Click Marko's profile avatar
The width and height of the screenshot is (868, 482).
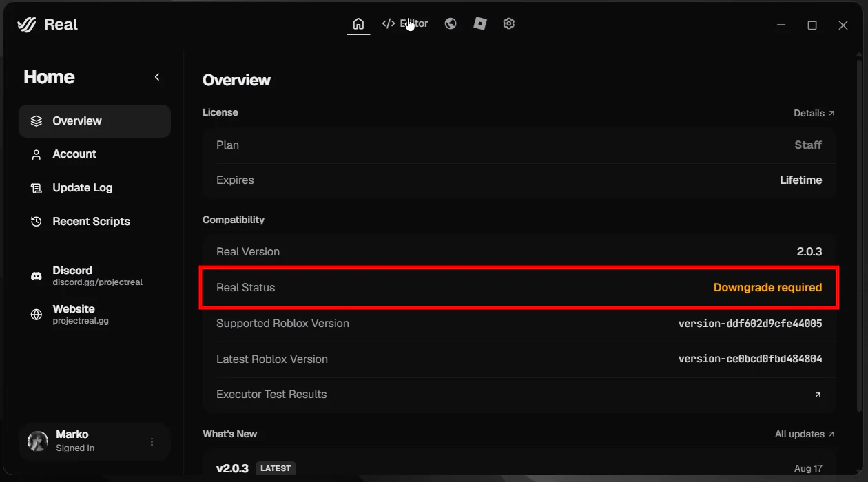[38, 441]
